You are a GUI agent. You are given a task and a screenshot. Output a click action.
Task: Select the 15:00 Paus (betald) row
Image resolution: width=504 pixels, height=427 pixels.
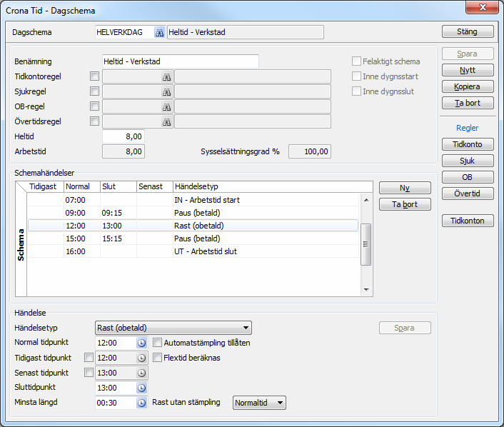(x=193, y=238)
